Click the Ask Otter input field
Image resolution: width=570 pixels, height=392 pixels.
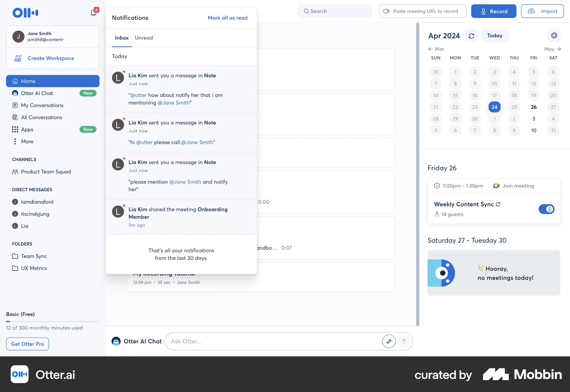point(267,341)
